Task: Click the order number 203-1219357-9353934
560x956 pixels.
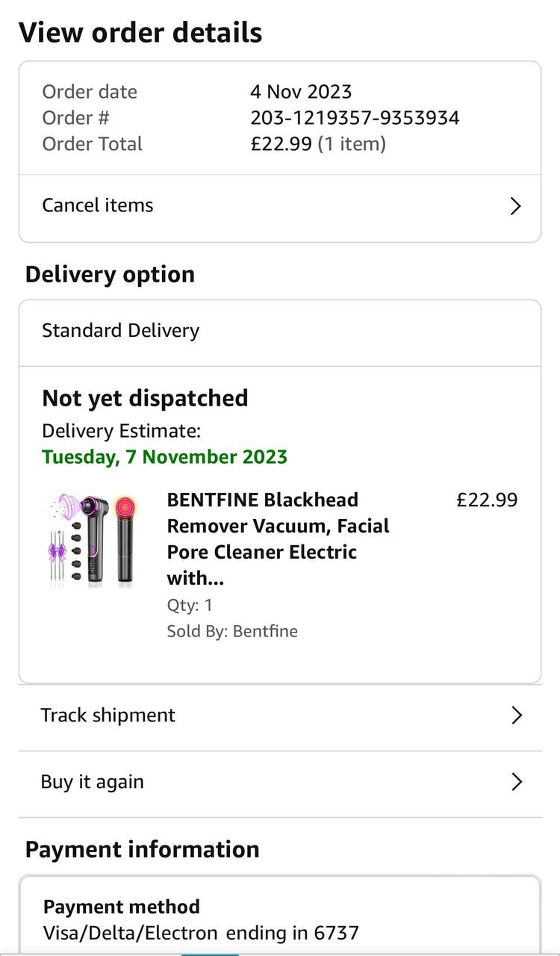Action: click(355, 118)
